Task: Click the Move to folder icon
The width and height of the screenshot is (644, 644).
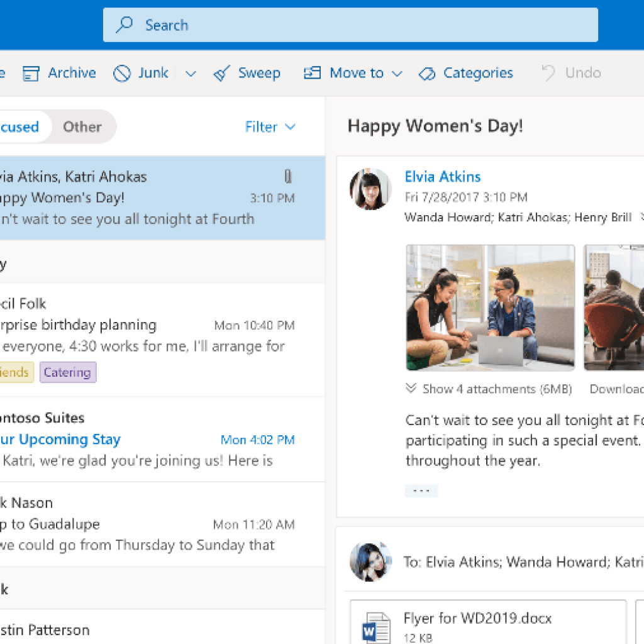Action: pos(312,73)
